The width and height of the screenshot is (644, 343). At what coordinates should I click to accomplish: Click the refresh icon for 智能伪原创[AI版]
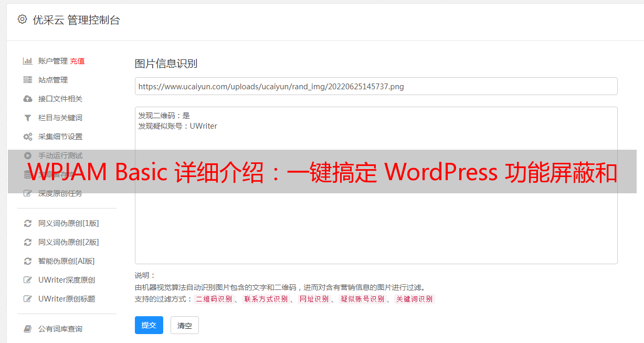point(28,261)
